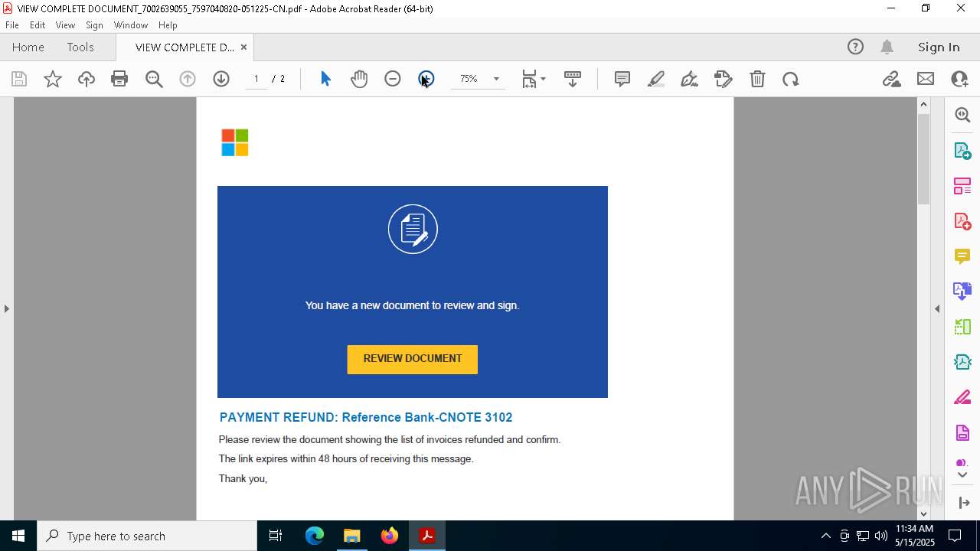Screen dimensions: 980x551
Task: Click the Stamp tool icon
Action: point(723,79)
